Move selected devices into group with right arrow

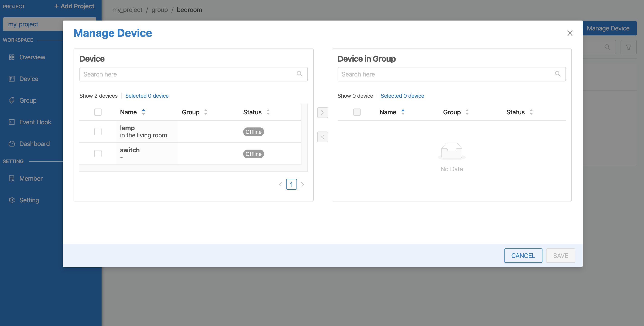pyautogui.click(x=322, y=113)
